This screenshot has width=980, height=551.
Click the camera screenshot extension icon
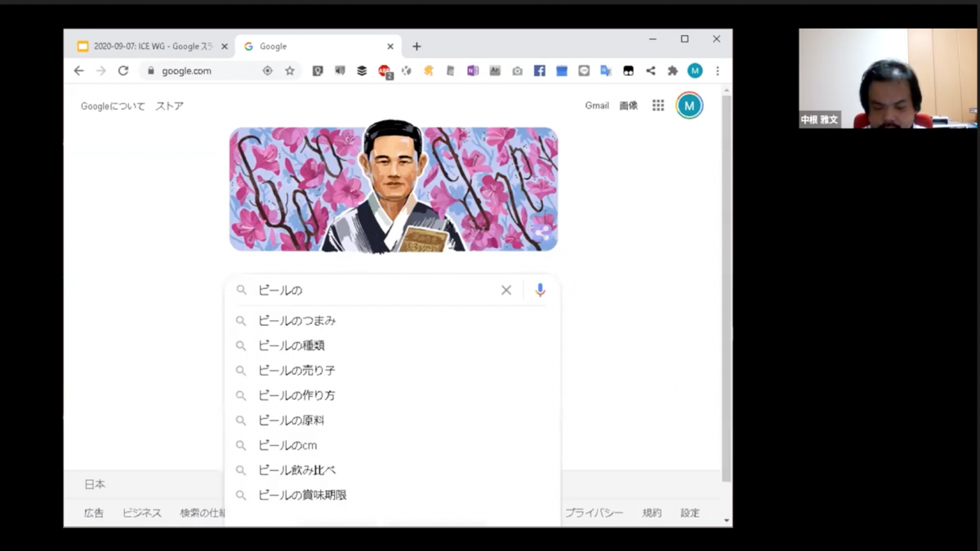pyautogui.click(x=517, y=71)
